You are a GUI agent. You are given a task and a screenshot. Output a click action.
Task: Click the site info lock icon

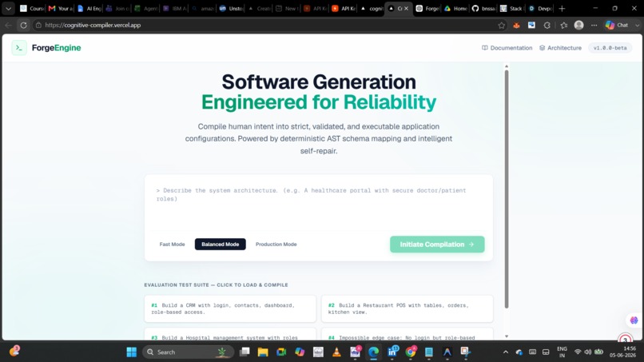38,25
